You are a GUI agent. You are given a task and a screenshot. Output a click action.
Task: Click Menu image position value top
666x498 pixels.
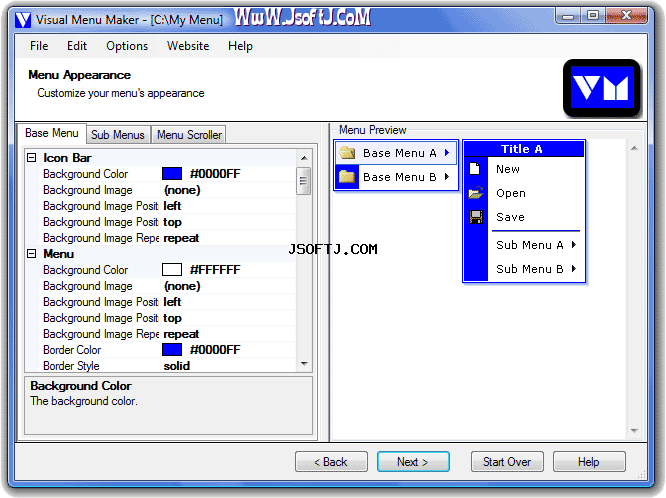pyautogui.click(x=172, y=318)
